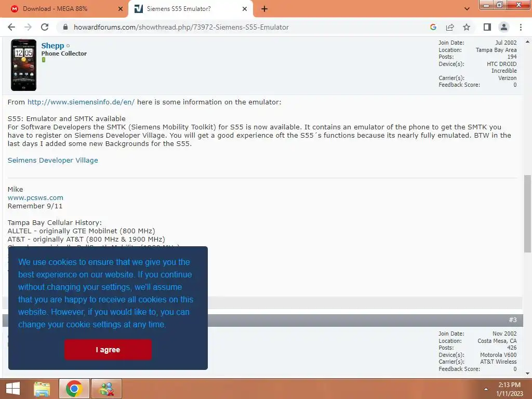Open Chrome three-dot menu

[521, 27]
